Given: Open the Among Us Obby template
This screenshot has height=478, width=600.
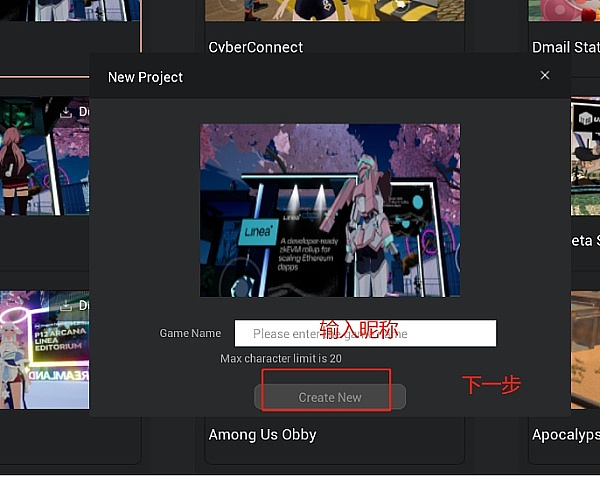Looking at the screenshot, I should coord(262,435).
